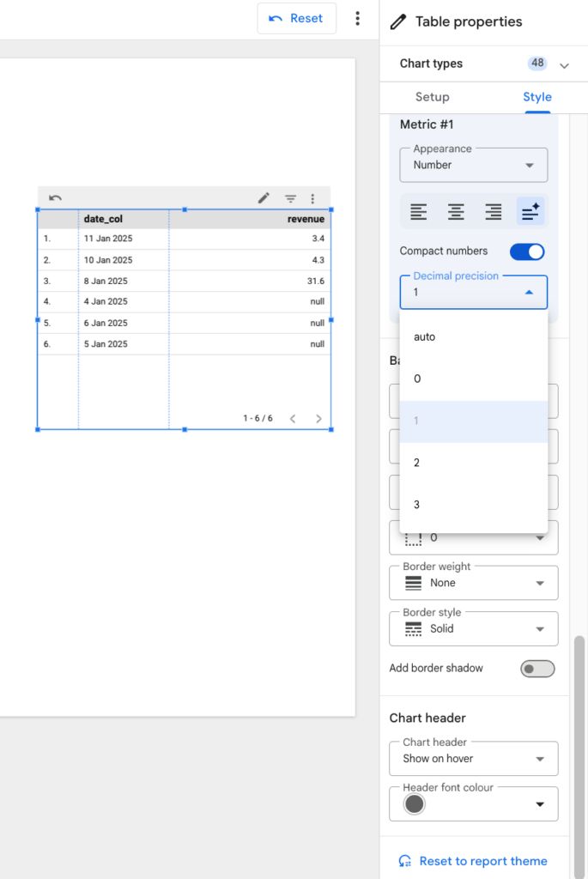Expand the Border style dropdown
The width and height of the screenshot is (588, 879).
pos(473,629)
